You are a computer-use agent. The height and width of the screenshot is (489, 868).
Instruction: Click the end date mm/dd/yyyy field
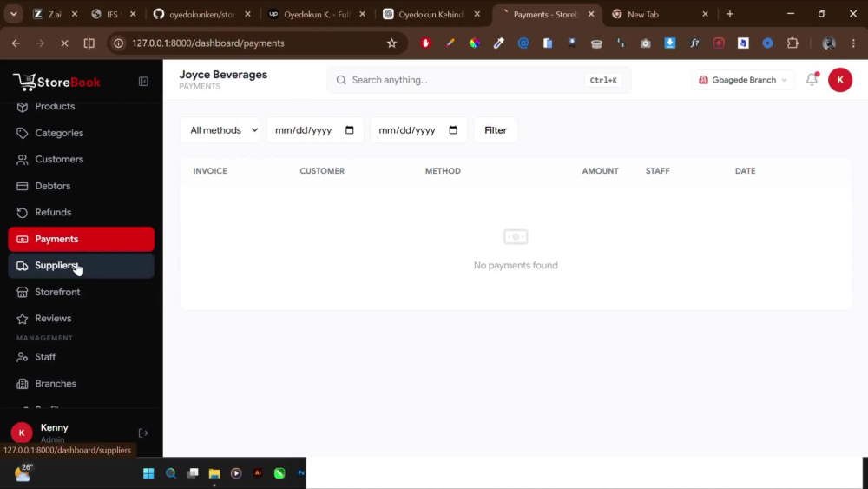[x=418, y=130]
